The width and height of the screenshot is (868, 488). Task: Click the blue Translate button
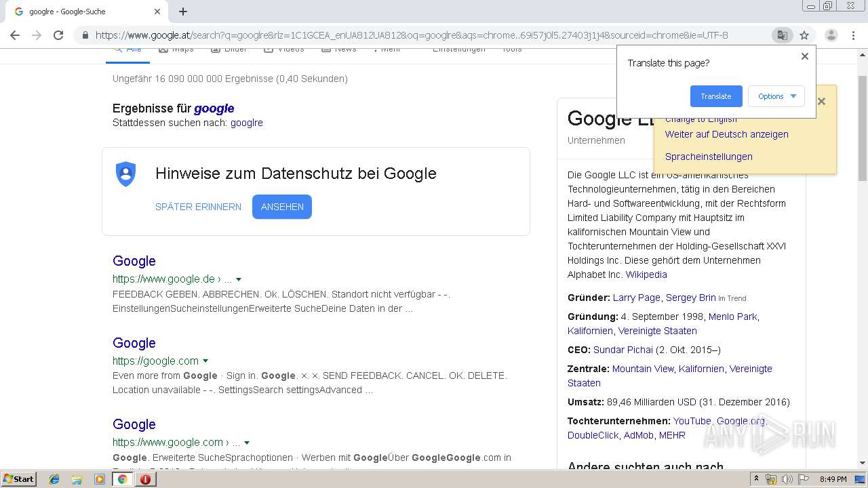[x=716, y=96]
